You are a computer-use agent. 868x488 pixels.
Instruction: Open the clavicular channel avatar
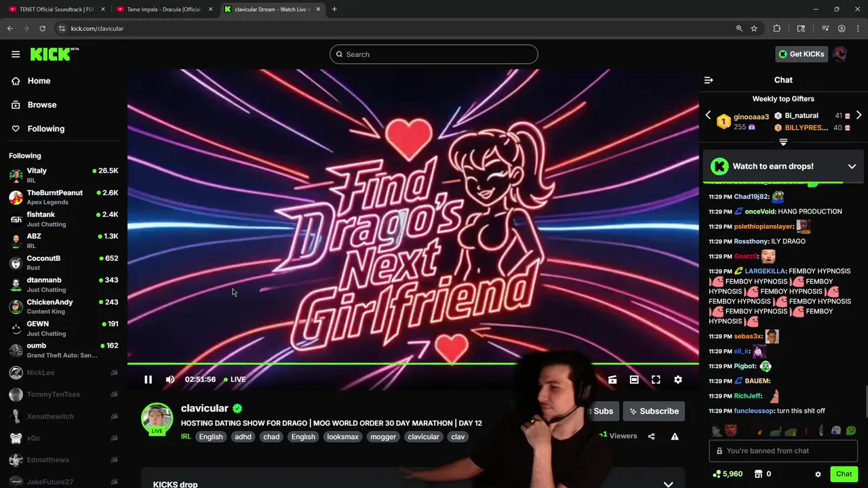point(157,419)
